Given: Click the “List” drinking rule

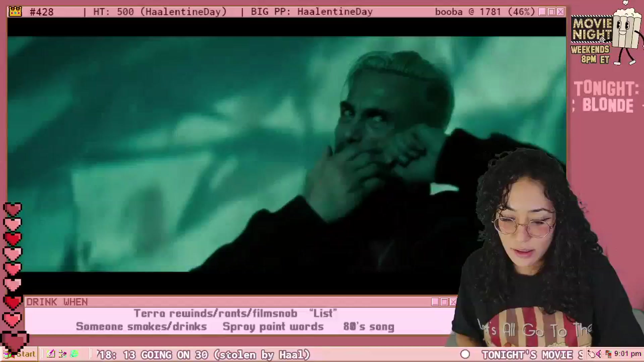Looking at the screenshot, I should tap(323, 313).
